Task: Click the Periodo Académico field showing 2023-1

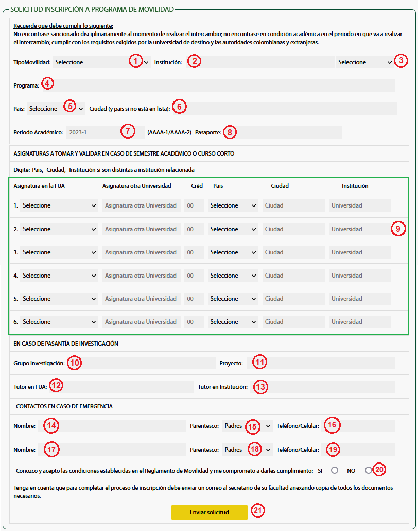Action: point(106,132)
